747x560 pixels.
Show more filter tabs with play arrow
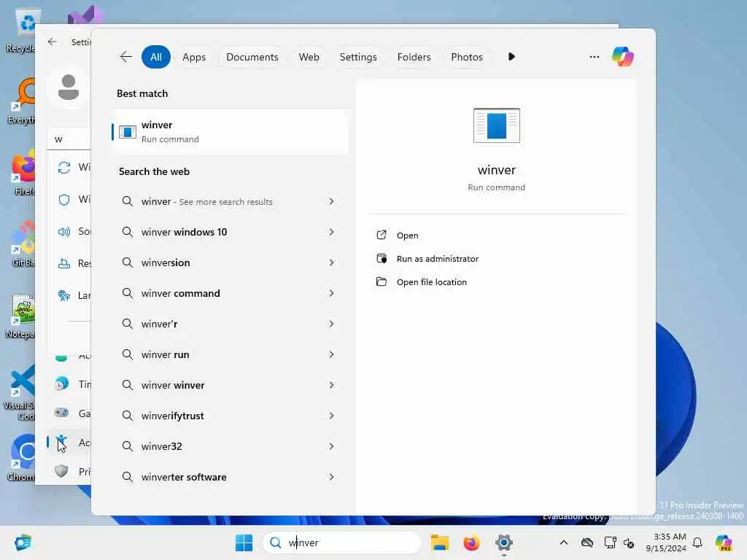[x=511, y=57]
